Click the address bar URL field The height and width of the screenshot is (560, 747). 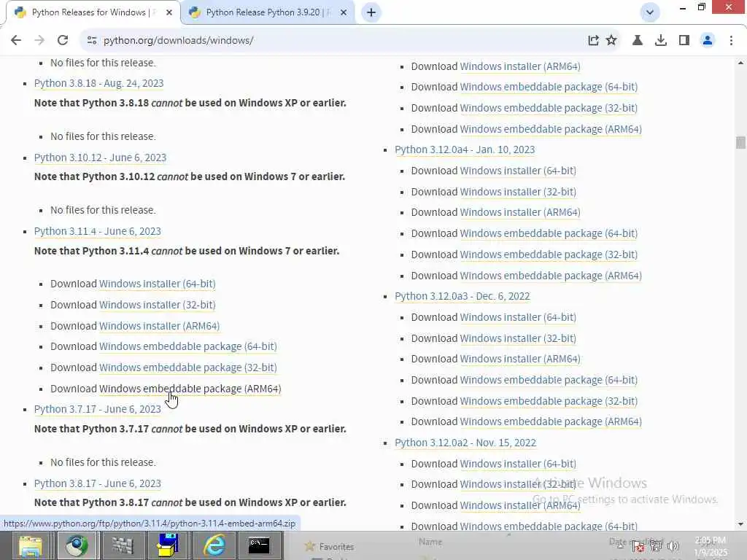point(333,41)
